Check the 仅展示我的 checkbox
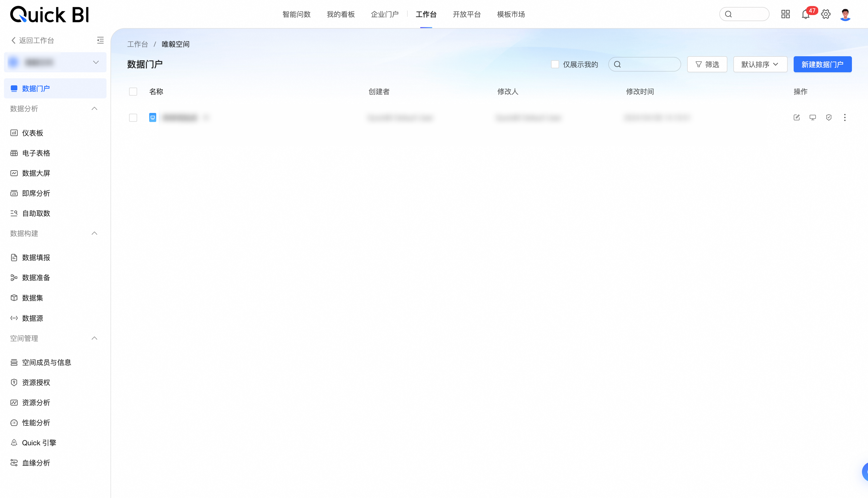 click(x=555, y=64)
